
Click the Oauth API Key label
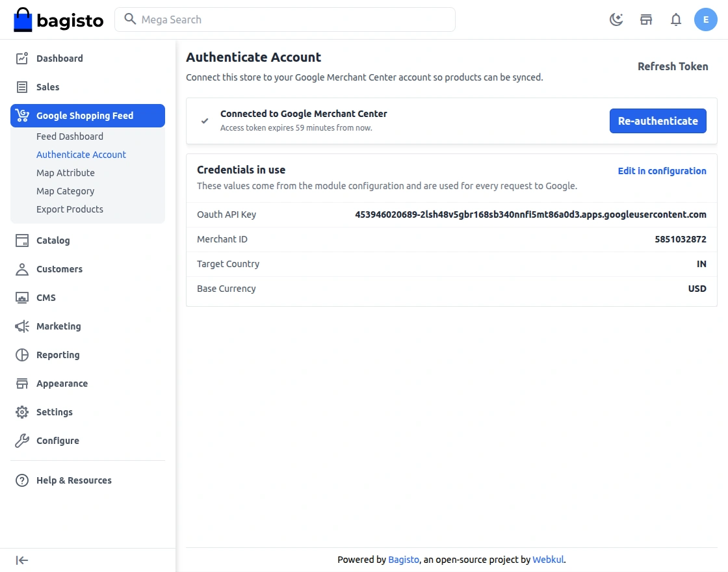pyautogui.click(x=227, y=214)
